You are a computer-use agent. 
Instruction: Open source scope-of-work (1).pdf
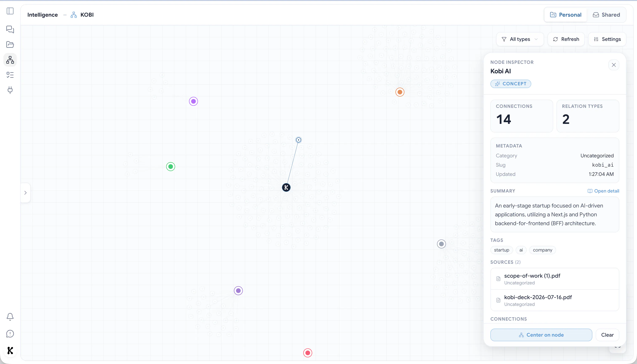pyautogui.click(x=555, y=279)
